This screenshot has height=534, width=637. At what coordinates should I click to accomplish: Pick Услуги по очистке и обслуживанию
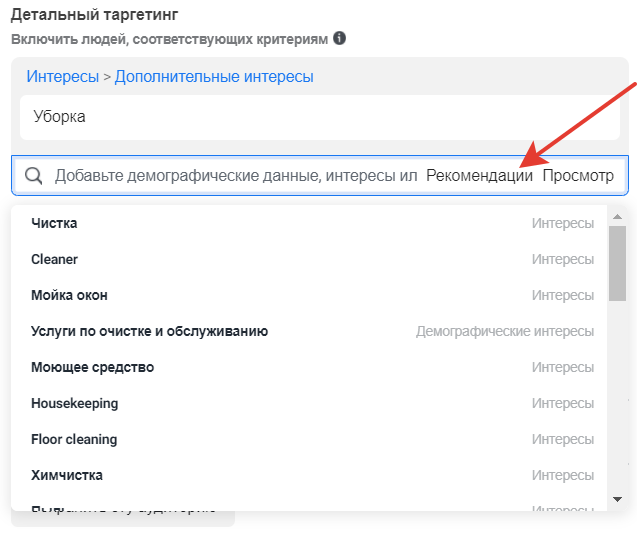click(x=150, y=331)
